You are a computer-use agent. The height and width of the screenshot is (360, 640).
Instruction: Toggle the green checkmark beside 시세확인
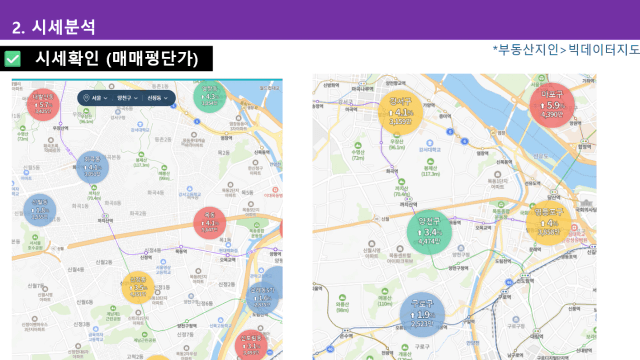(12, 59)
